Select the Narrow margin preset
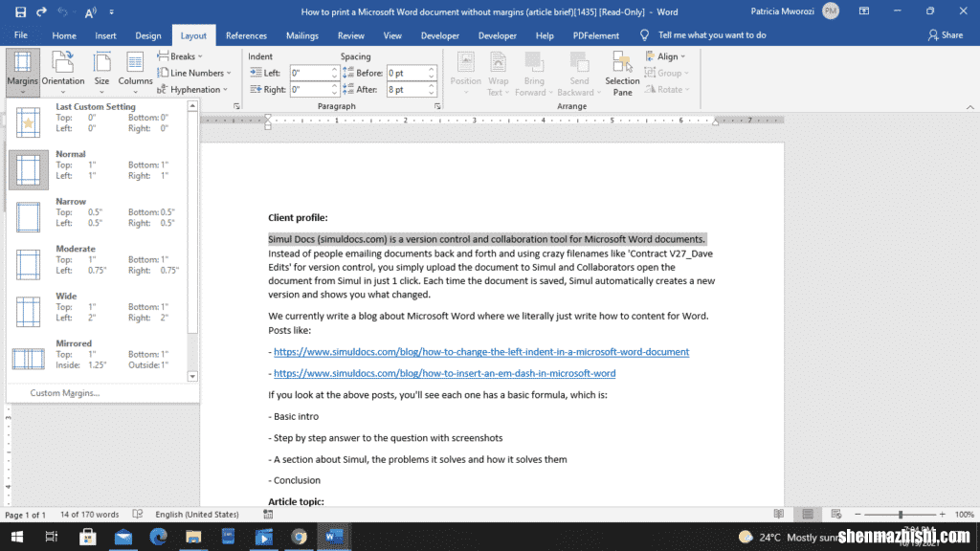 tap(97, 216)
